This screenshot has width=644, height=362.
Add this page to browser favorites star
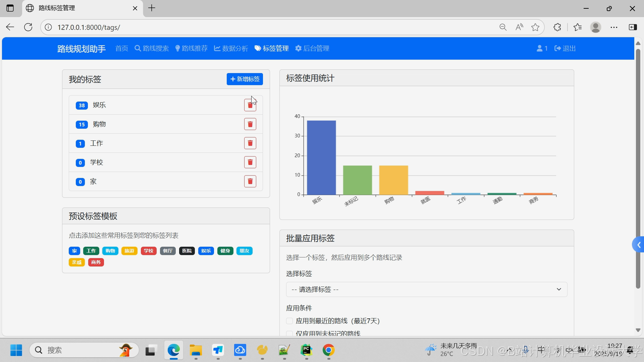click(535, 27)
